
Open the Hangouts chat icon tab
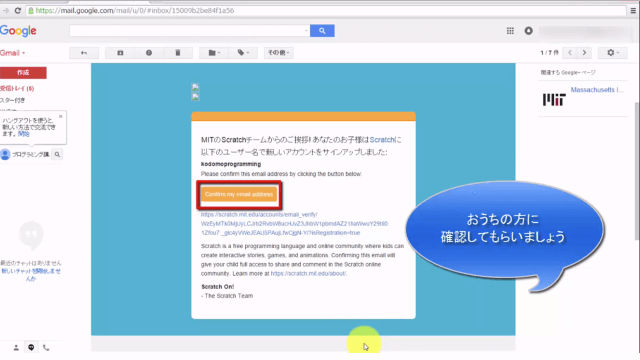coord(31,347)
